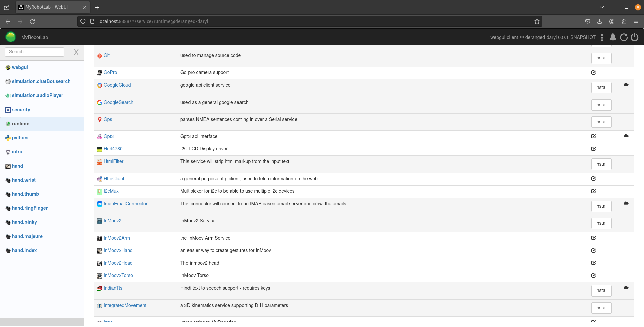Click the GoPro camera icon
The image size is (644, 327).
pyautogui.click(x=100, y=73)
